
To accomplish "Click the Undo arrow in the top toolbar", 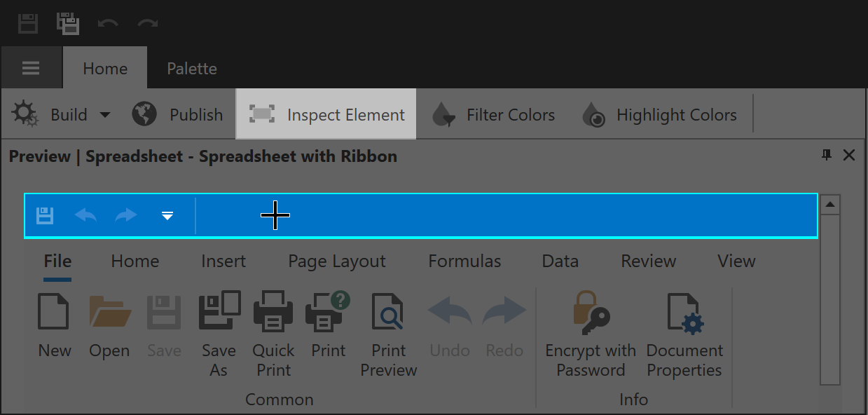I will 108,23.
